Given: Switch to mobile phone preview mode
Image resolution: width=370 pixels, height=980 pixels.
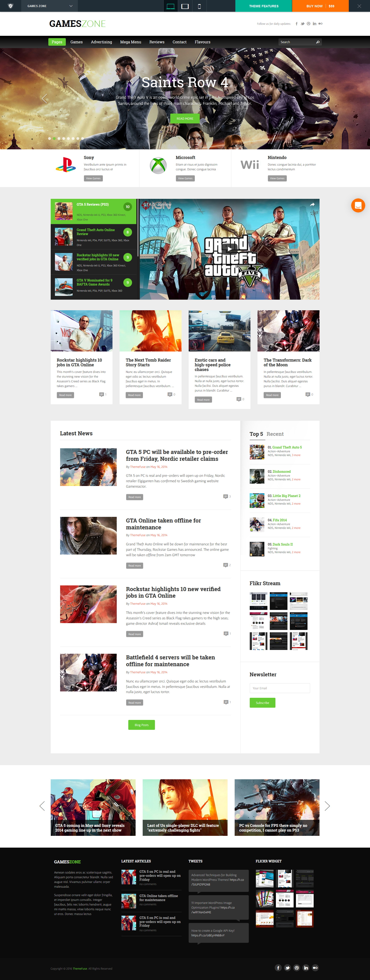Looking at the screenshot, I should click(199, 6).
